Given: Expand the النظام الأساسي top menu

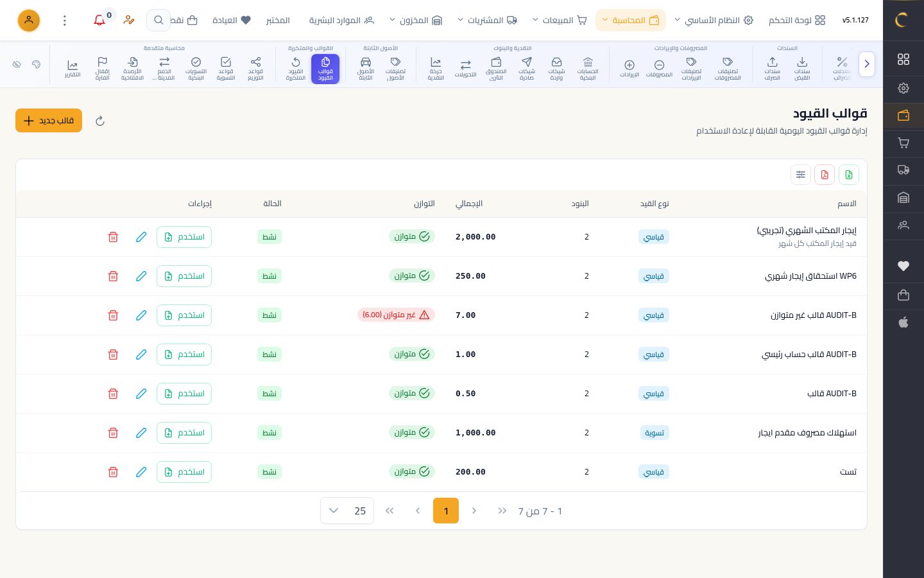Looking at the screenshot, I should (x=713, y=21).
